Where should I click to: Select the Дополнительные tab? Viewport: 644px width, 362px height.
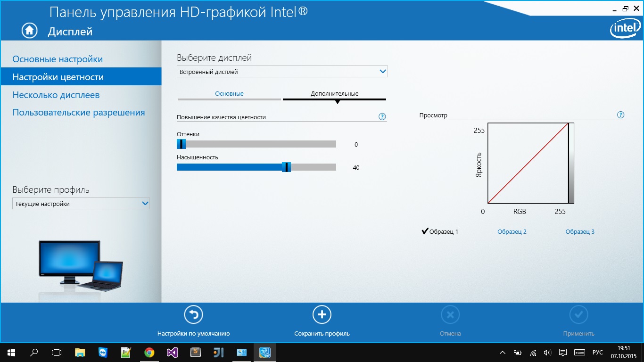pos(334,94)
